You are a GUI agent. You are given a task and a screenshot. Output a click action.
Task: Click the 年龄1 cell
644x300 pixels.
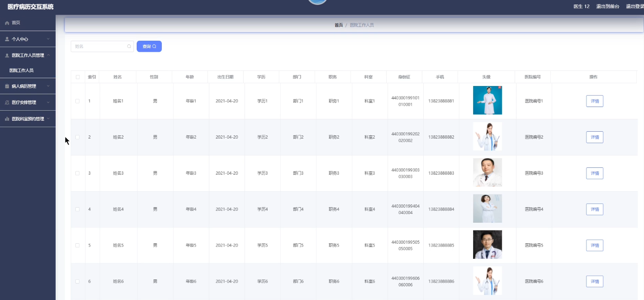[x=191, y=101]
